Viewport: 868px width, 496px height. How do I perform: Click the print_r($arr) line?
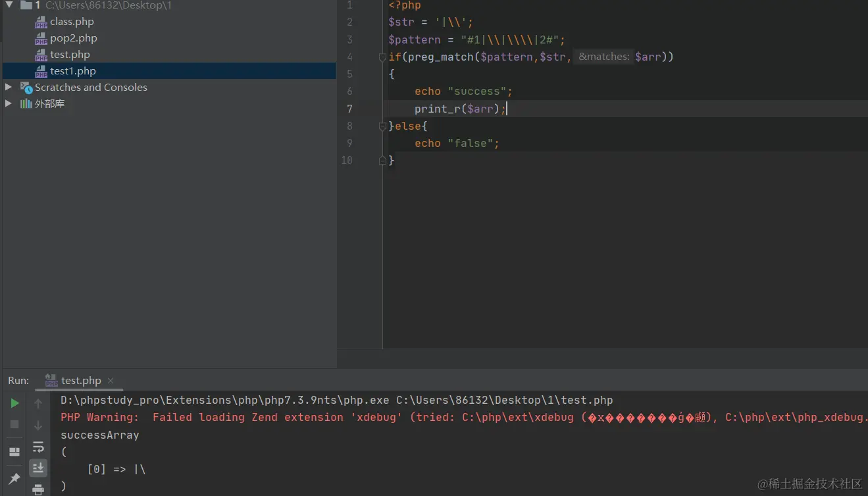[460, 109]
